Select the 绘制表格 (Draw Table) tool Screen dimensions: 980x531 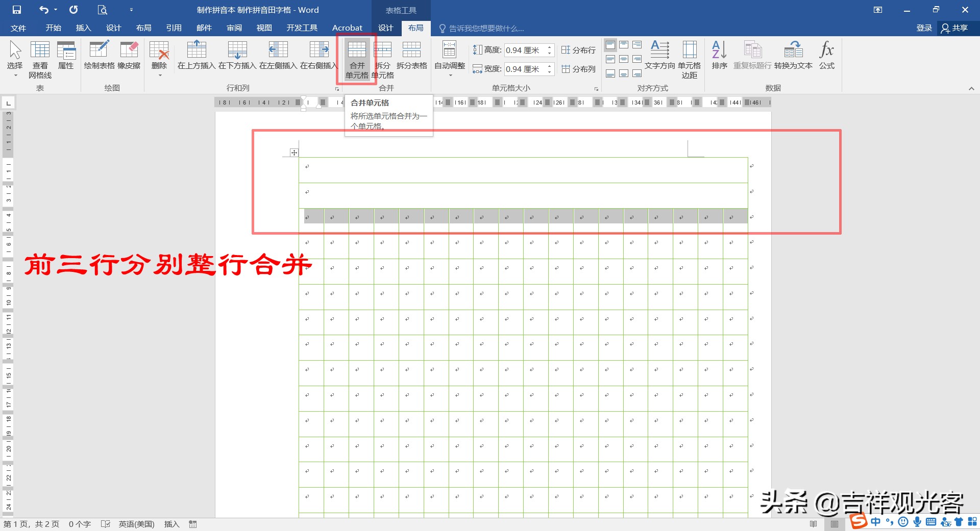[x=99, y=56]
